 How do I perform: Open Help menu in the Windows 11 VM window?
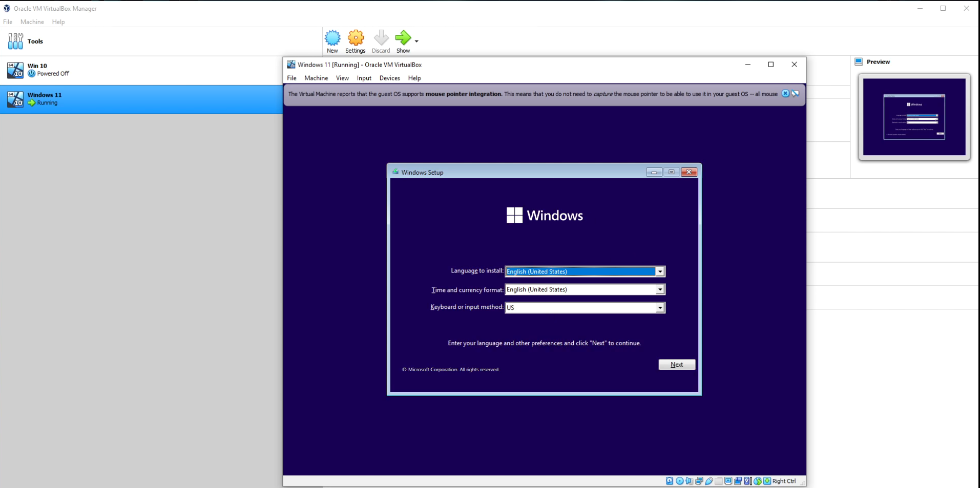414,78
